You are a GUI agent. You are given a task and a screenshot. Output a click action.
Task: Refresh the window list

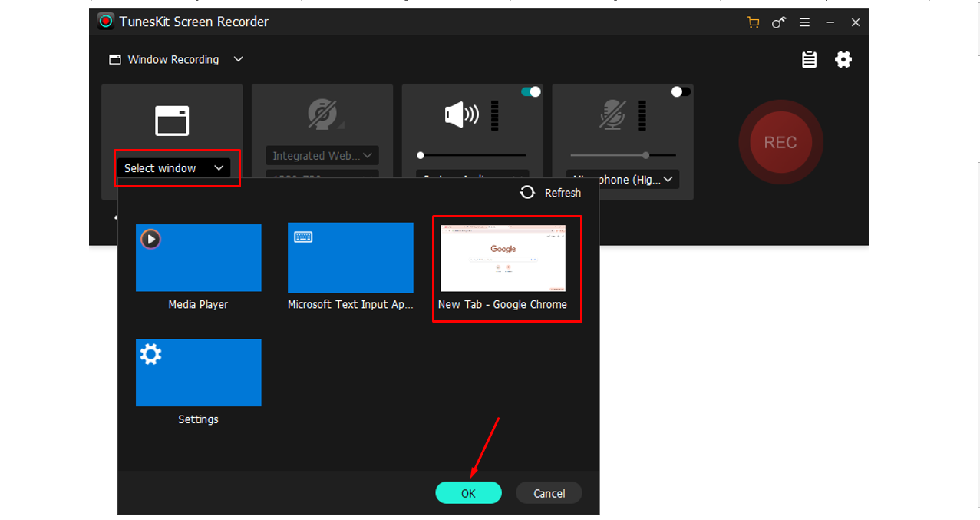coord(550,193)
